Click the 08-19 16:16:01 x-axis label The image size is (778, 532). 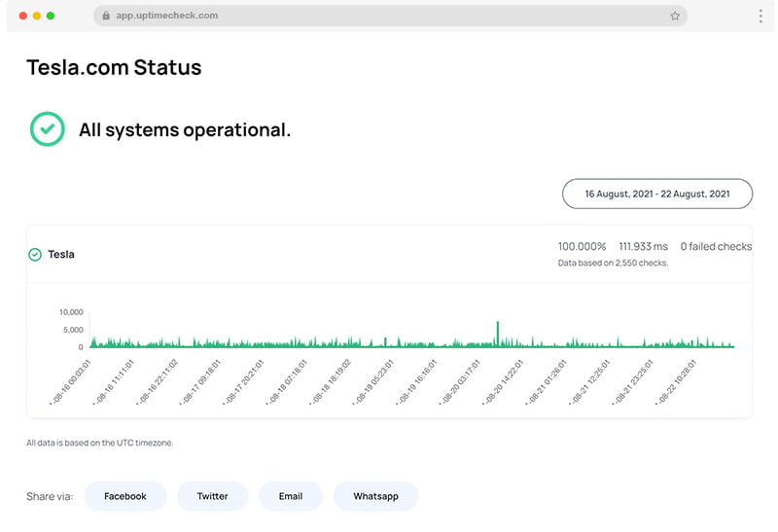pos(417,382)
